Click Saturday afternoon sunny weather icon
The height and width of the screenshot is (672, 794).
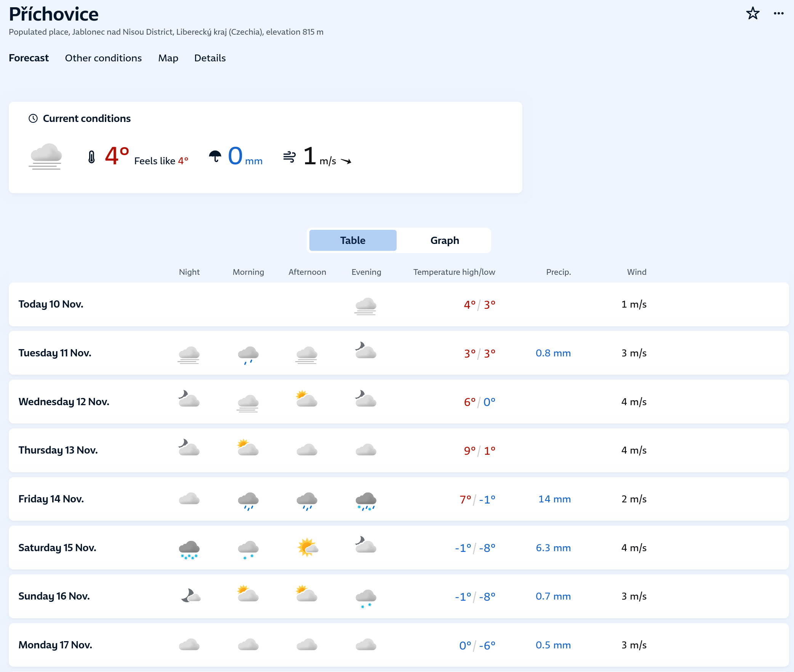point(307,548)
